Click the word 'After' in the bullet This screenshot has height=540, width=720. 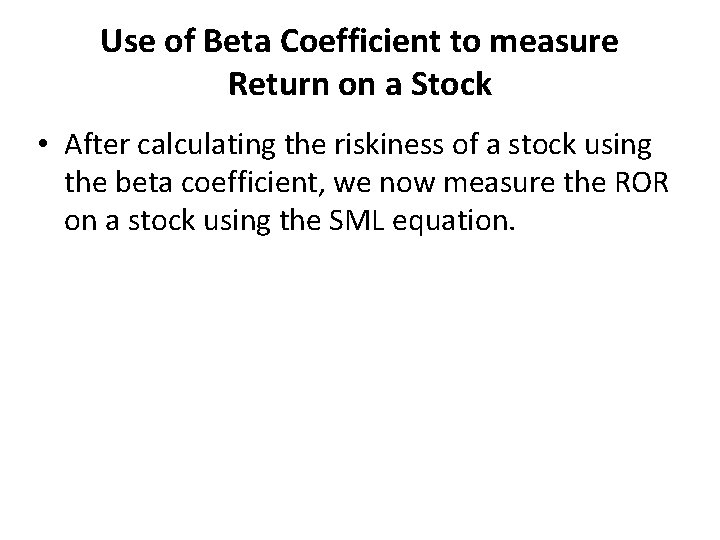point(94,146)
